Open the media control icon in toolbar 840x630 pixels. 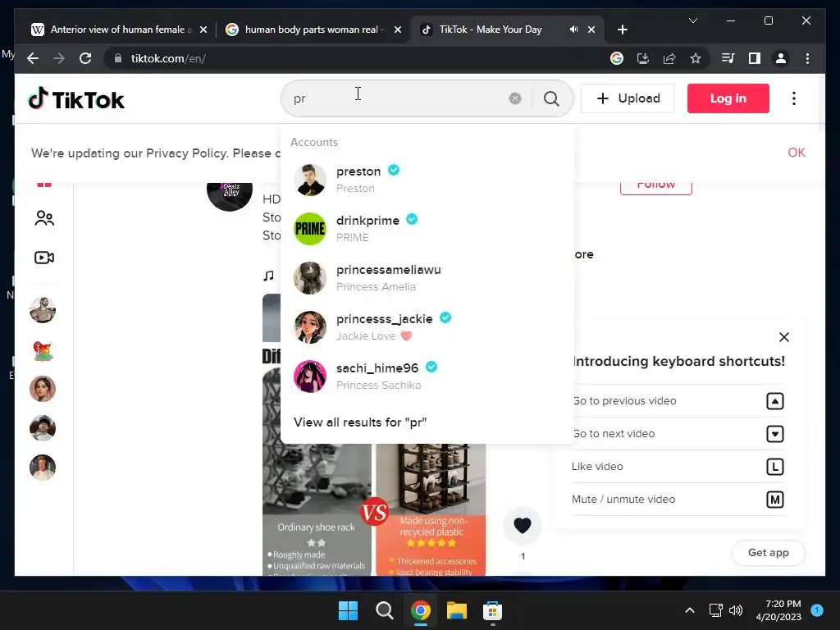point(728,58)
